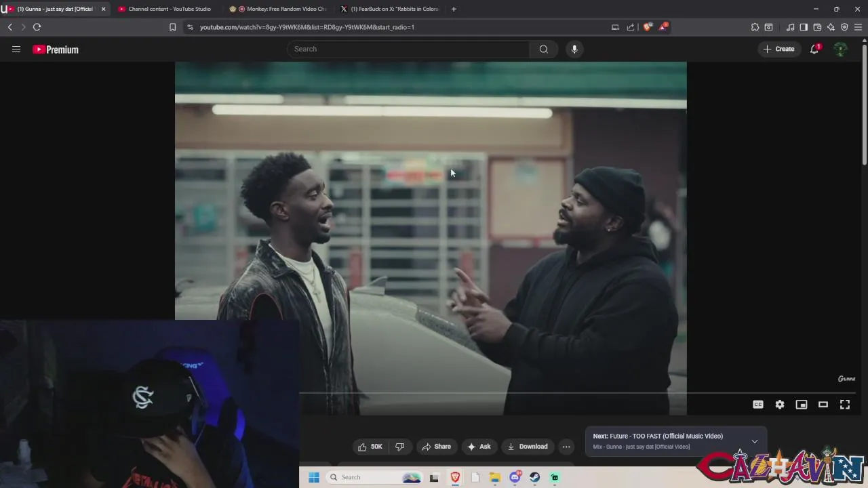Open Task View on the taskbar
The image size is (868, 488).
(x=434, y=477)
